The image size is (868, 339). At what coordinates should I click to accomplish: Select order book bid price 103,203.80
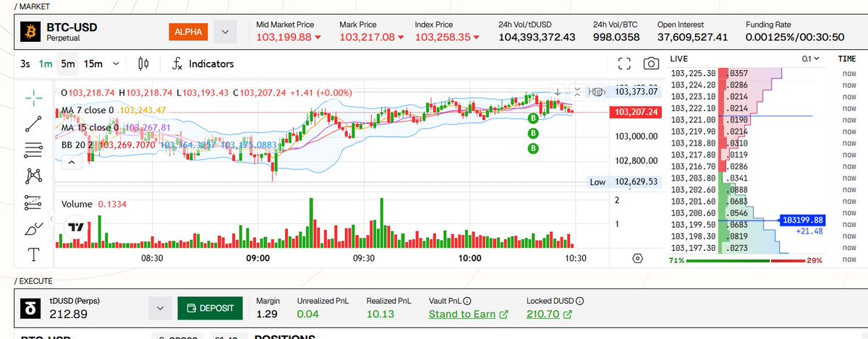coord(694,178)
